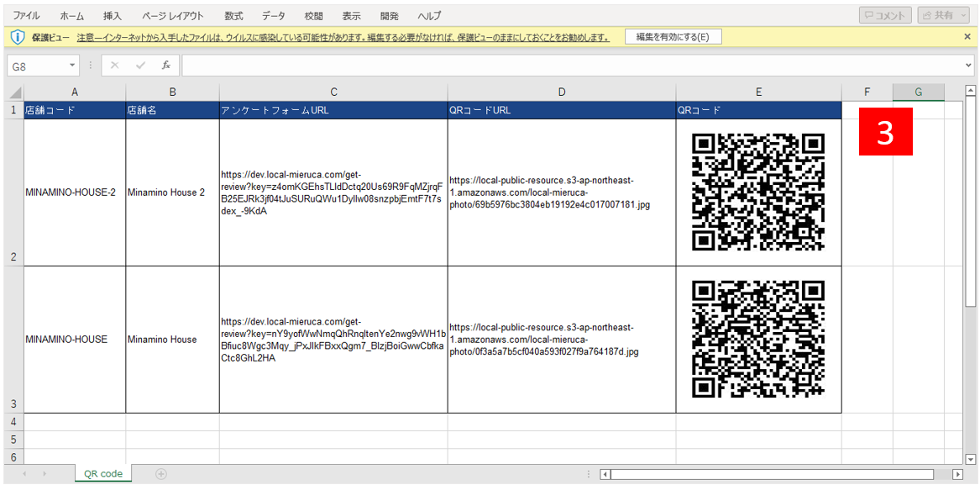This screenshot has width=980, height=485.
Task: Open the ファイル menu tab
Action: pos(26,15)
